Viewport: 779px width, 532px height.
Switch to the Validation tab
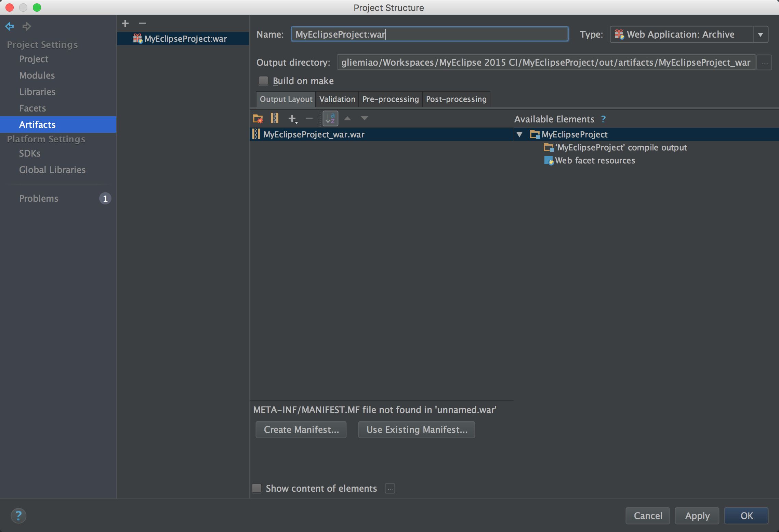[337, 99]
